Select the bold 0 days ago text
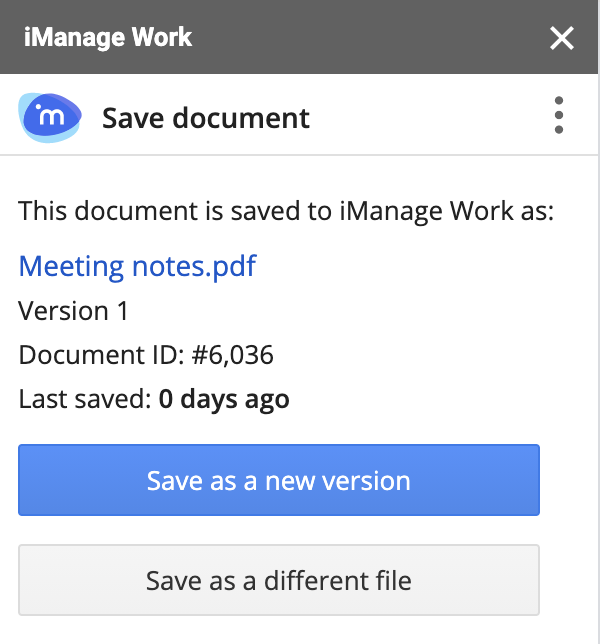 pos(224,400)
